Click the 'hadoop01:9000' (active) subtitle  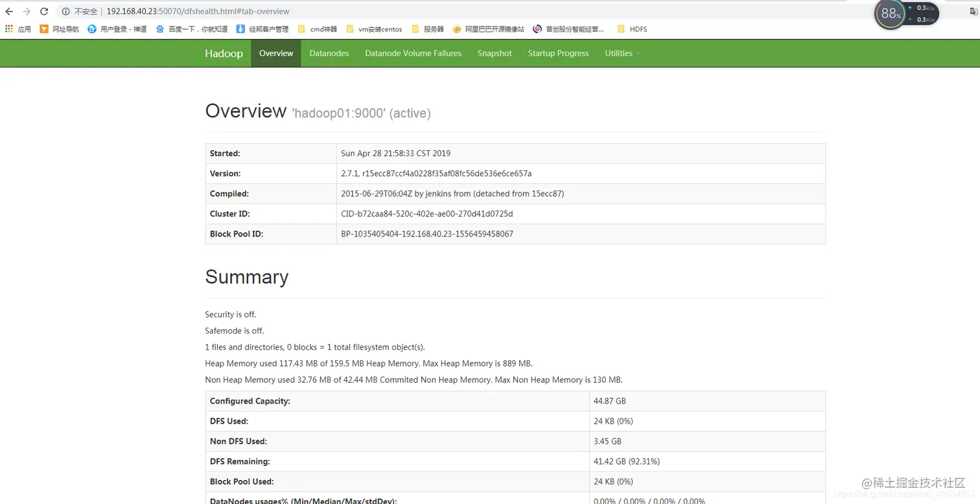coord(362,113)
